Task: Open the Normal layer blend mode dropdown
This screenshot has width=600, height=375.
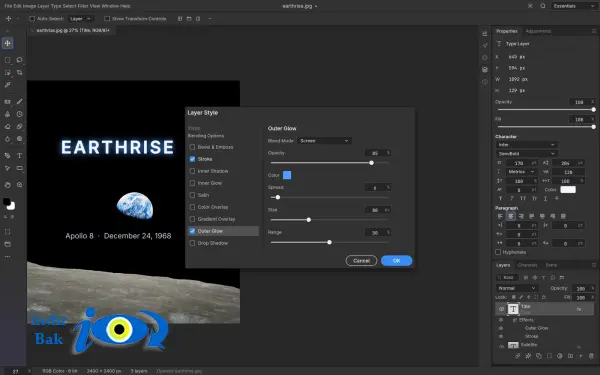Action: click(517, 288)
